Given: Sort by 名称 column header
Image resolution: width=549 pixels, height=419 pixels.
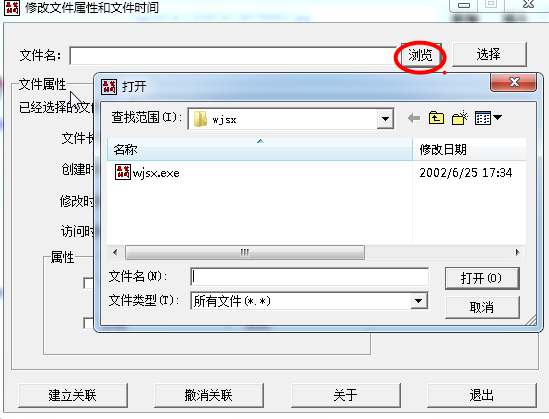Looking at the screenshot, I should pos(260,149).
